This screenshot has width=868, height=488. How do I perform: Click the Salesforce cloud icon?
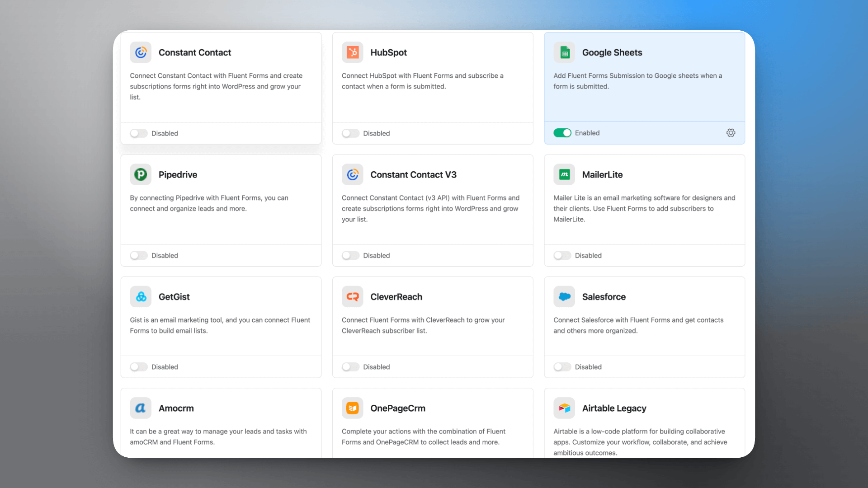564,297
